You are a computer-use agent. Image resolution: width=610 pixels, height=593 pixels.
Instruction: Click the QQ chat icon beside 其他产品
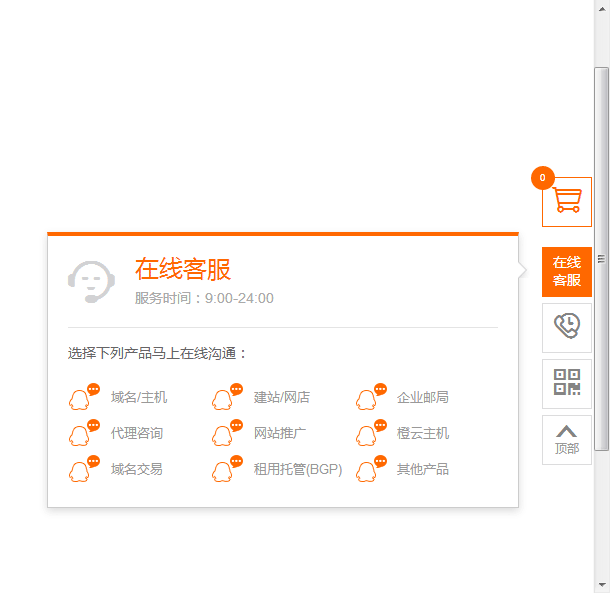tap(372, 468)
